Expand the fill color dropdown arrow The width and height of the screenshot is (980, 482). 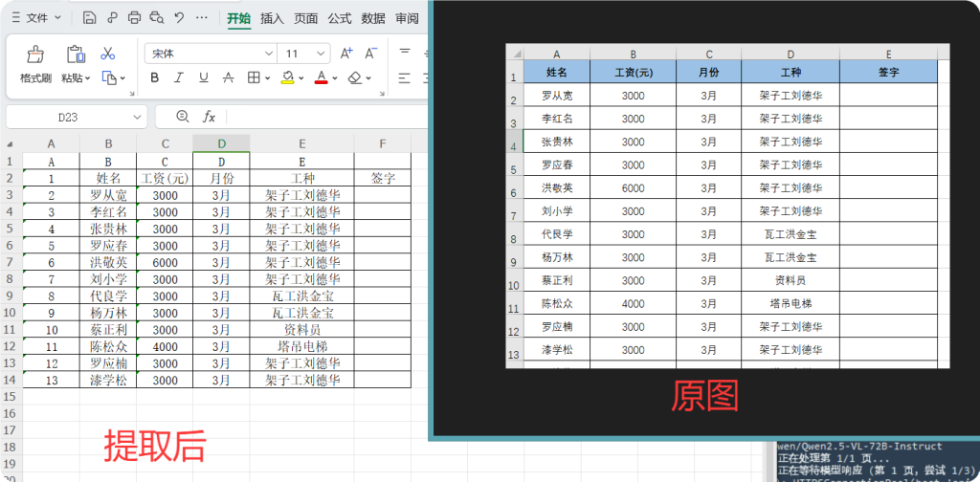tap(301, 78)
